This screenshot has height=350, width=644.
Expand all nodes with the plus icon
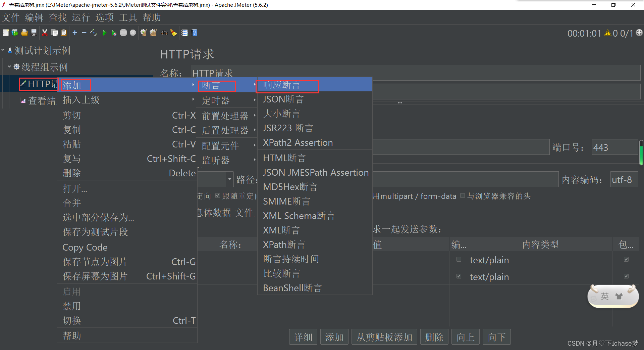pyautogui.click(x=75, y=33)
